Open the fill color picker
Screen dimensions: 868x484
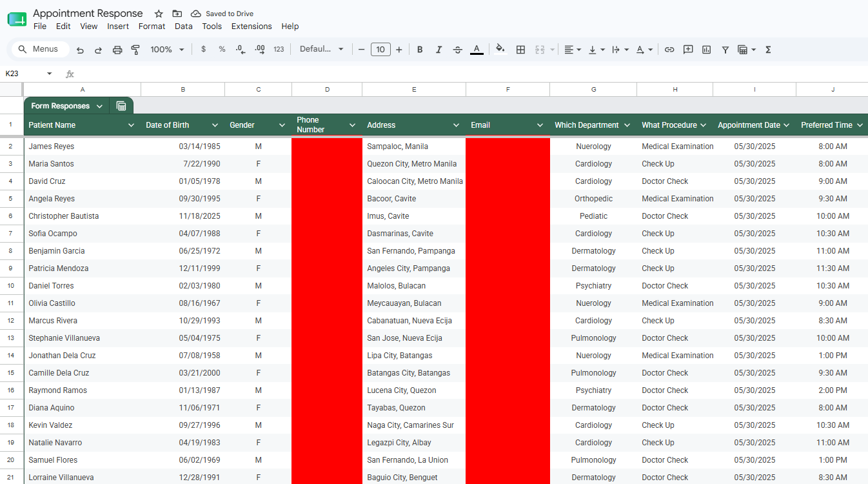point(500,50)
